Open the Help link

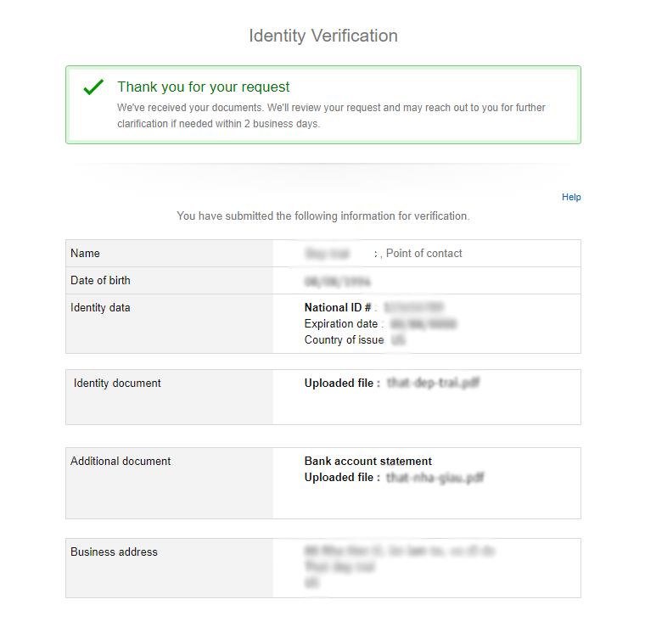[x=571, y=197]
